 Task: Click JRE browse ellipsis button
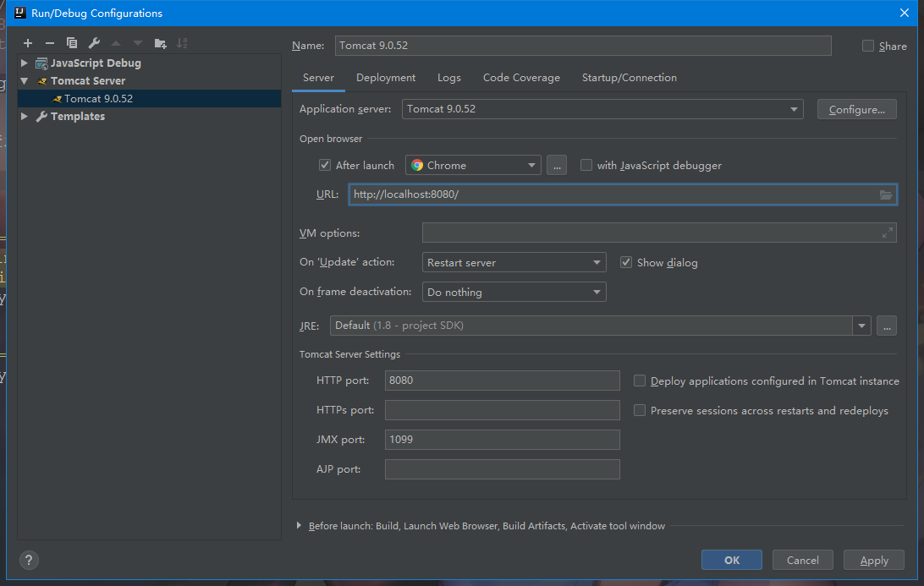point(887,326)
